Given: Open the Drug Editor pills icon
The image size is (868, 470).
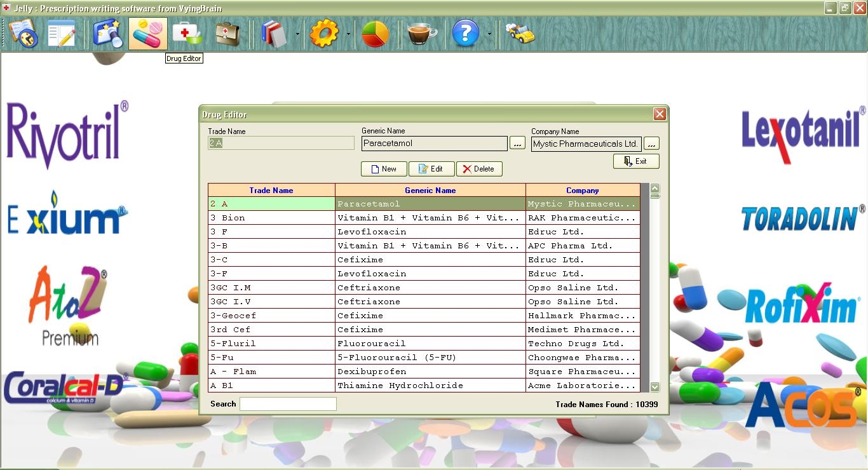Looking at the screenshot, I should coord(147,34).
